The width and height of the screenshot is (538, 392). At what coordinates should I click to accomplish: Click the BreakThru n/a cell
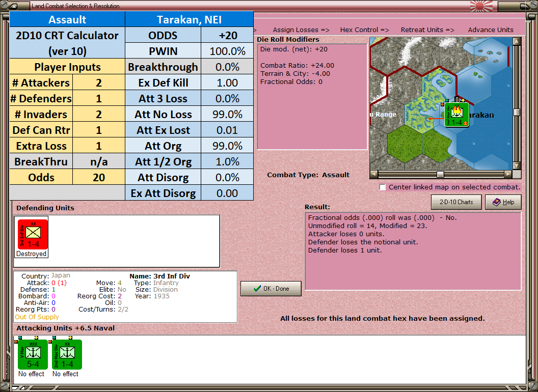point(99,161)
